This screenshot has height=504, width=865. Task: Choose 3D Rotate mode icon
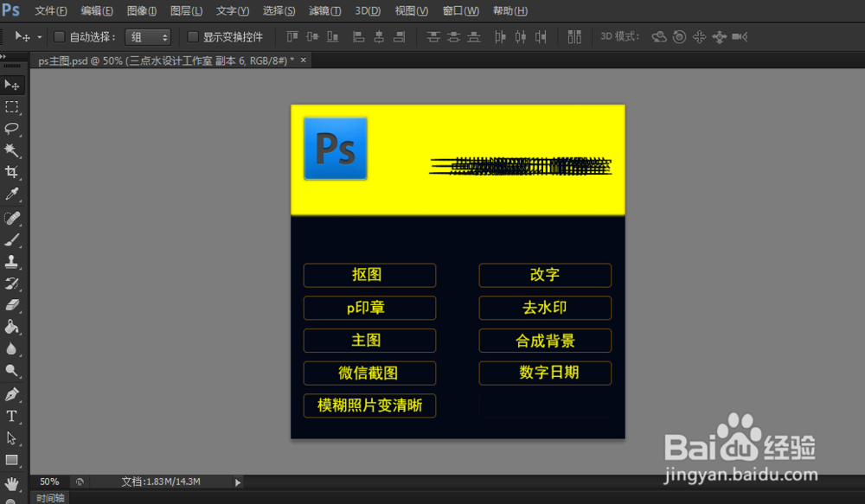(x=659, y=37)
